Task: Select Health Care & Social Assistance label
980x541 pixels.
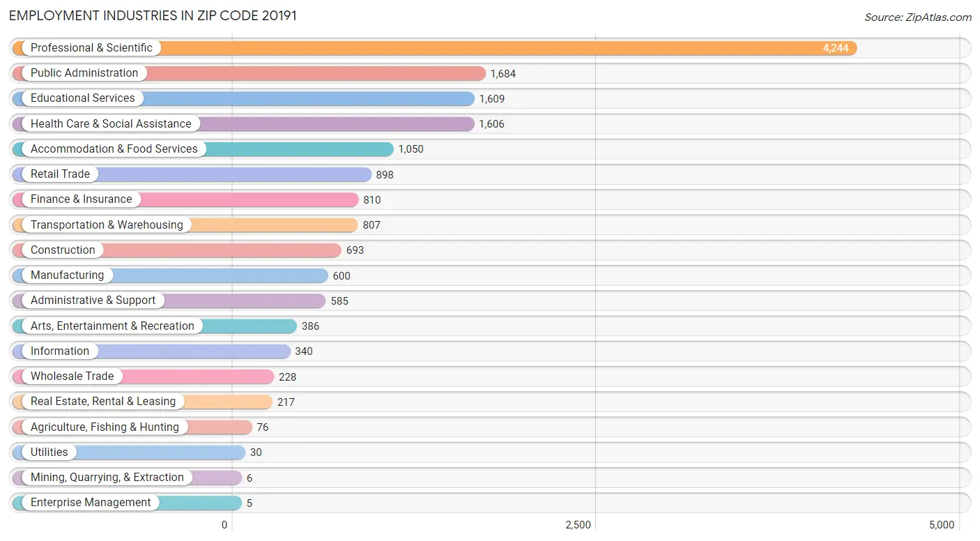Action: [x=111, y=124]
